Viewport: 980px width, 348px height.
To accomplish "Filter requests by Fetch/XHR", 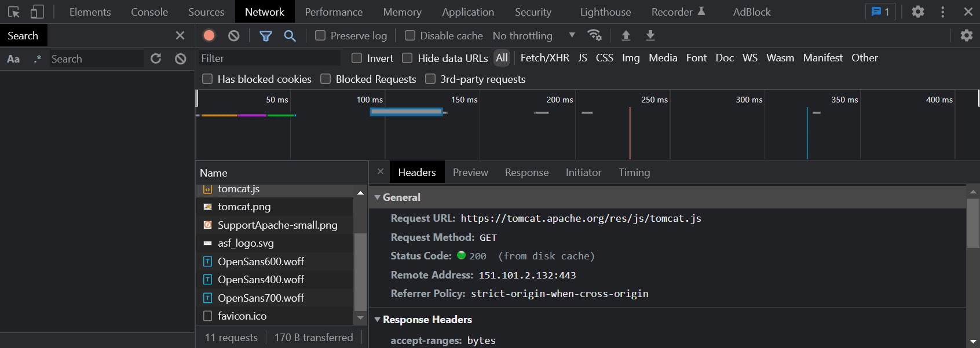I will point(544,58).
